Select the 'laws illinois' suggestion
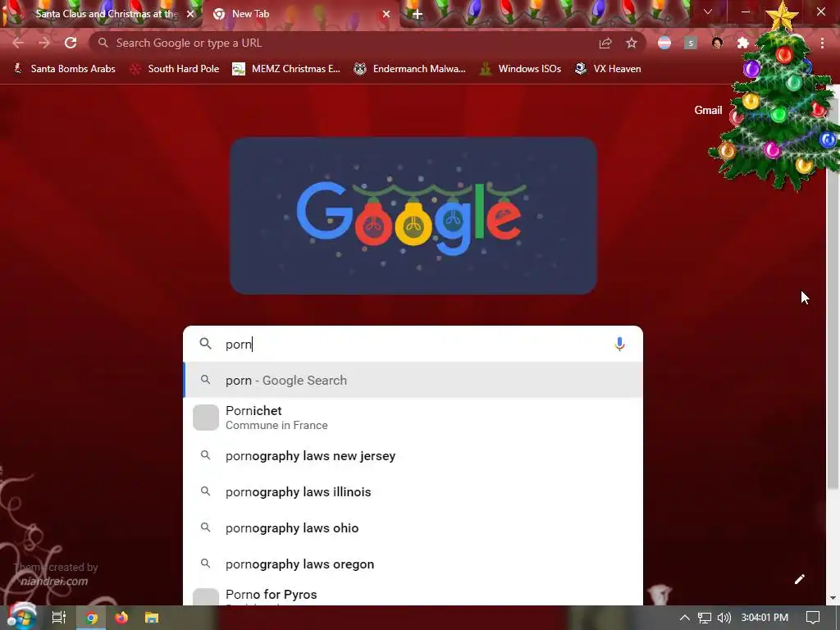 pos(413,492)
